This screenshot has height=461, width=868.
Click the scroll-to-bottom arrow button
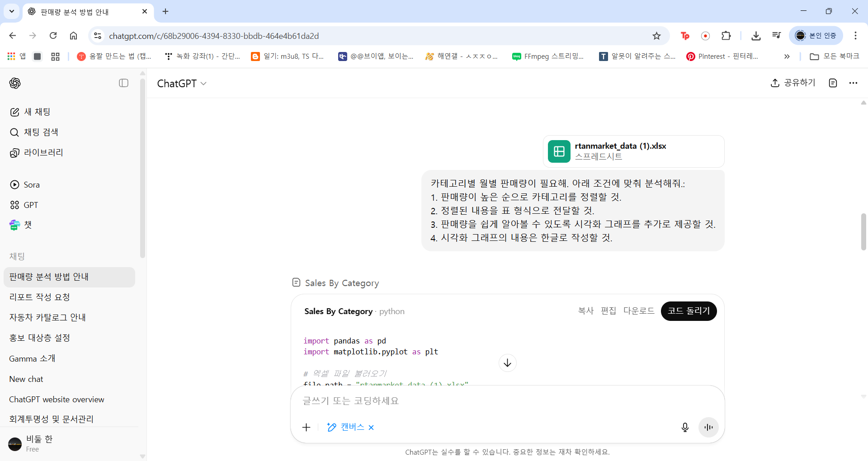pyautogui.click(x=508, y=363)
